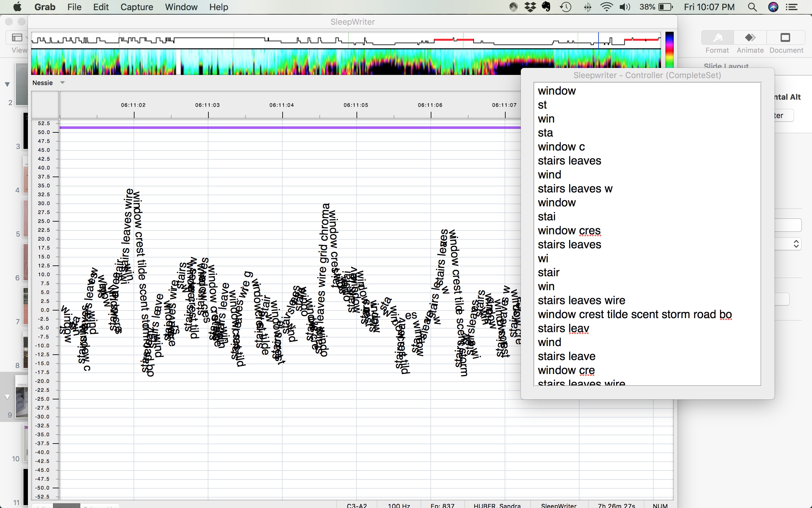Click the Controller line reading 'st'

tap(542, 105)
